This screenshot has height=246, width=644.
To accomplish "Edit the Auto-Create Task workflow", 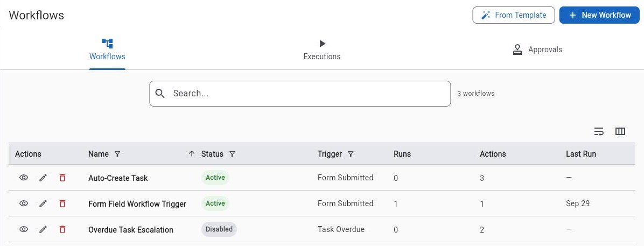I will (43, 178).
